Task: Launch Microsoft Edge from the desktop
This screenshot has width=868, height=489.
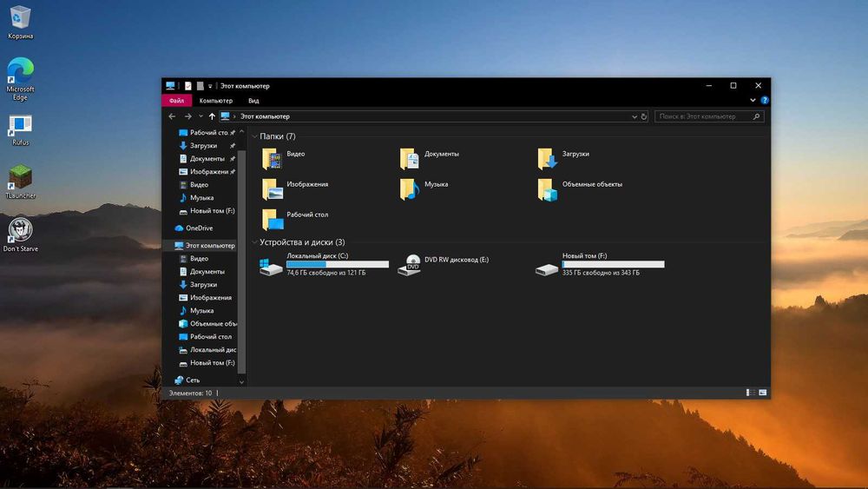Action: point(20,79)
